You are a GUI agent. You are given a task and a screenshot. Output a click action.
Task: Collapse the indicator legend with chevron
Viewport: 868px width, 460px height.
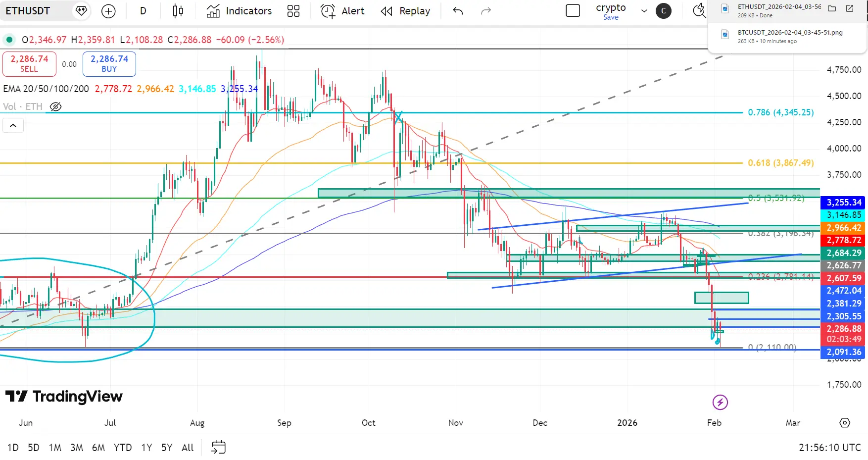[x=13, y=126]
